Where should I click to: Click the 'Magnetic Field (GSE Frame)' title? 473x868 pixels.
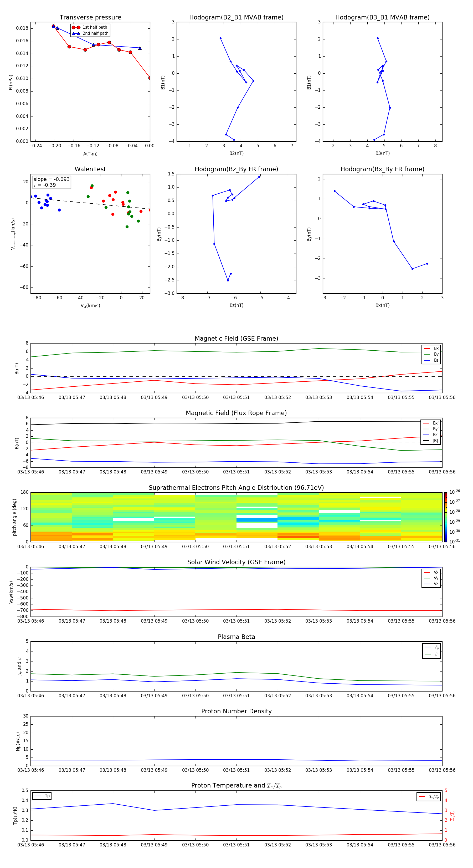[x=236, y=339]
